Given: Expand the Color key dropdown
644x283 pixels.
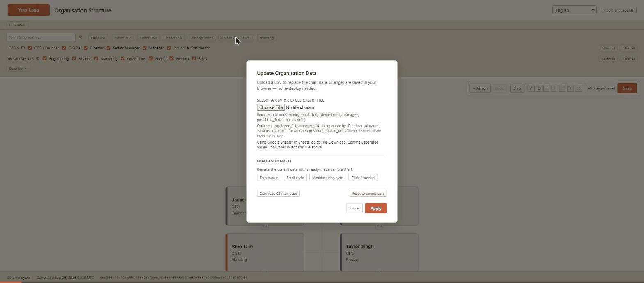Looking at the screenshot, I should click(18, 68).
